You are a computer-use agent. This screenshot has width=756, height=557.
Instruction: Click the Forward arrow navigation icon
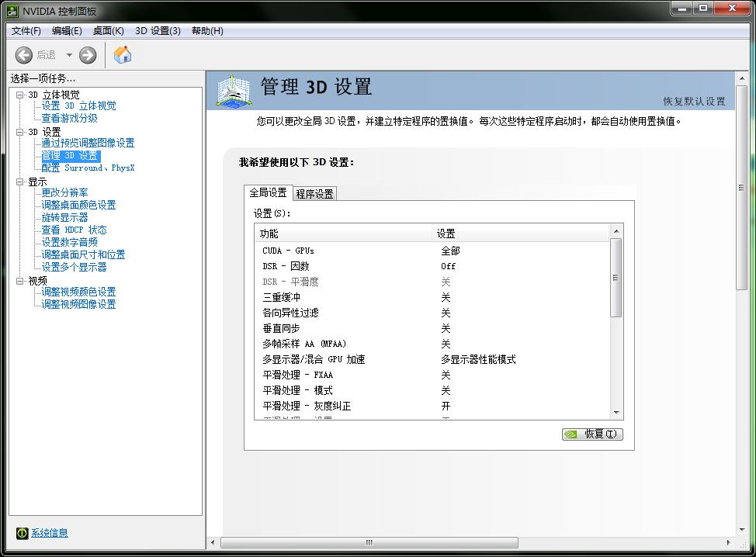pyautogui.click(x=88, y=55)
